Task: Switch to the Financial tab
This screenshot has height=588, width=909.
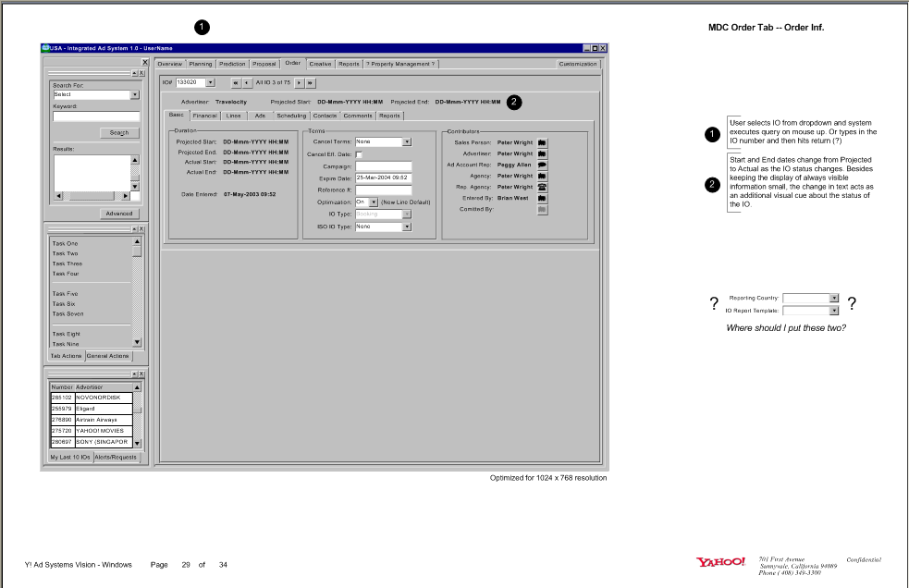Action: pyautogui.click(x=205, y=116)
